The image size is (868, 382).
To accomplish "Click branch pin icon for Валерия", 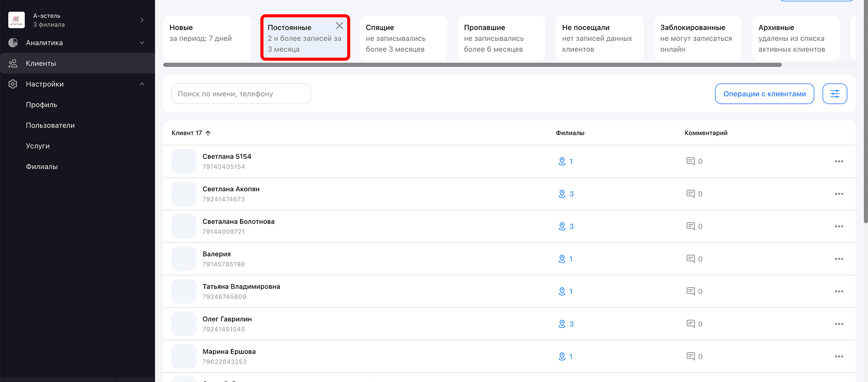I will click(x=562, y=259).
